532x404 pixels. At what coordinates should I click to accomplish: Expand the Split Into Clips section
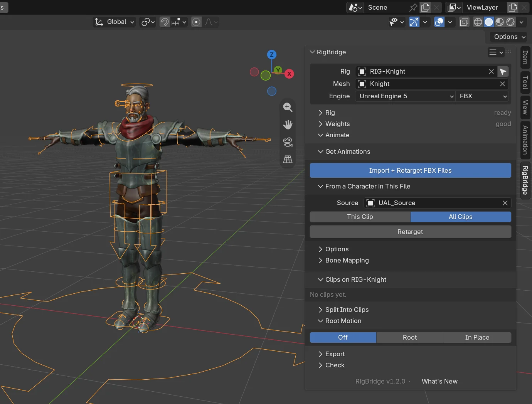343,310
